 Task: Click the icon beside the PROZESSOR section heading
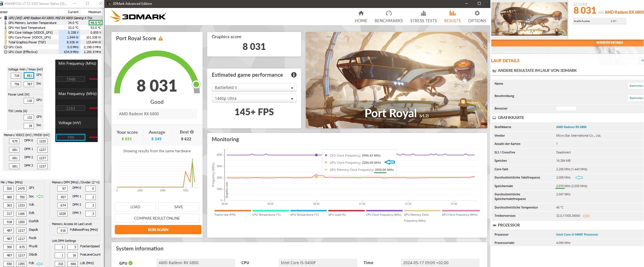[494, 225]
